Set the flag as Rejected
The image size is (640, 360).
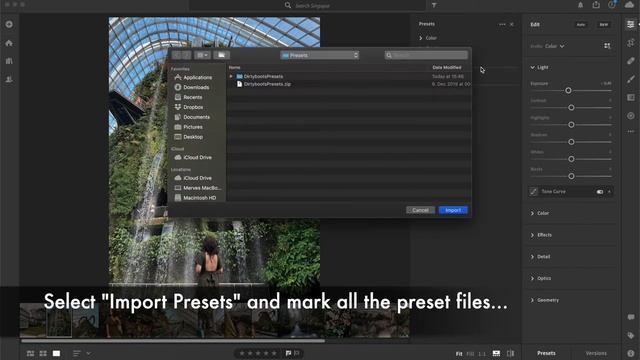click(x=297, y=353)
